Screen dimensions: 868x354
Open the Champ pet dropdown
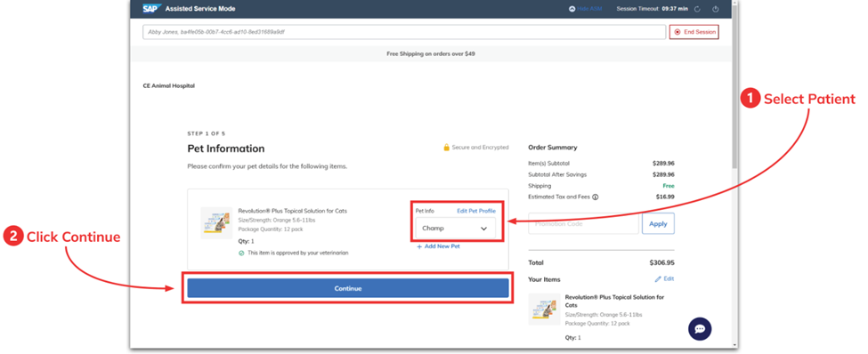point(456,229)
